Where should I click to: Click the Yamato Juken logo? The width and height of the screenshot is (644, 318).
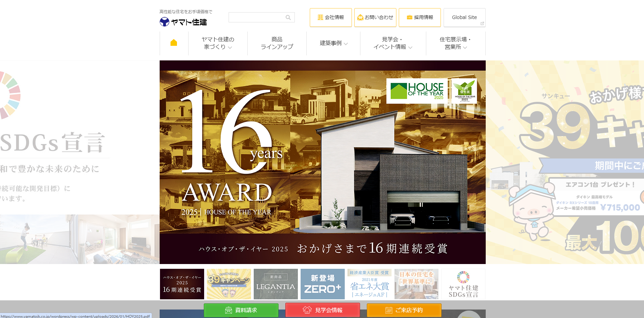[x=183, y=22]
